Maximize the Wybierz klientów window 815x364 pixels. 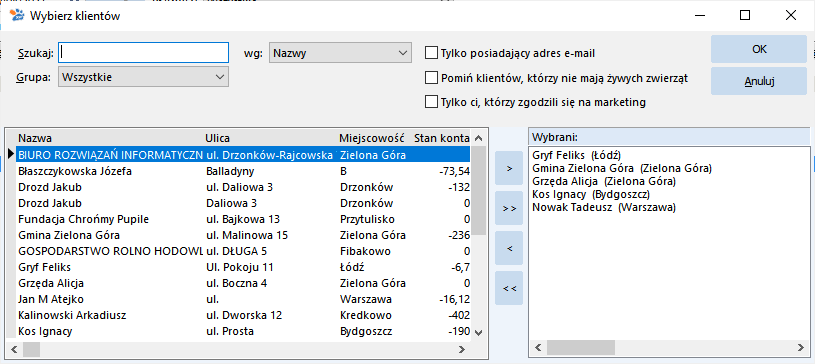[744, 15]
